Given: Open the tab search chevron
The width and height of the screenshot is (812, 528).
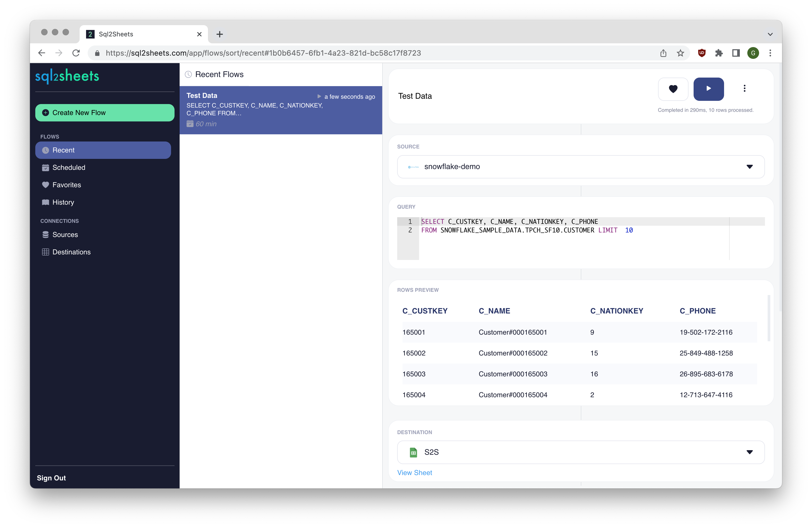Looking at the screenshot, I should click(x=770, y=34).
